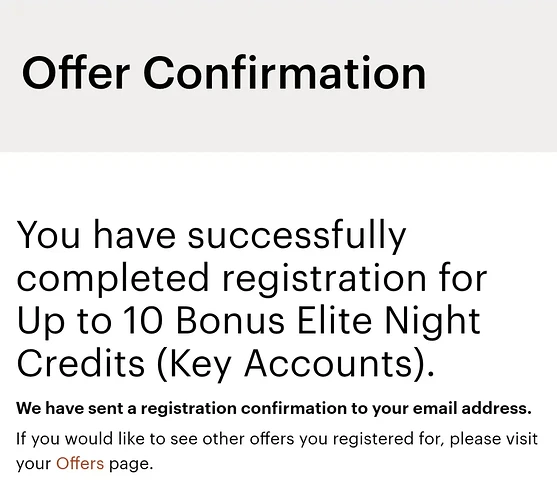The width and height of the screenshot is (557, 499).
Task: Click the words "please visit" in the last paragraph
Action: (x=494, y=439)
